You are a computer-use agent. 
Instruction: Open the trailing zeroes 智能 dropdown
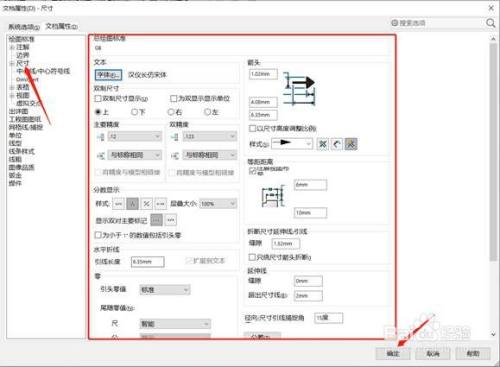pyautogui.click(x=175, y=324)
